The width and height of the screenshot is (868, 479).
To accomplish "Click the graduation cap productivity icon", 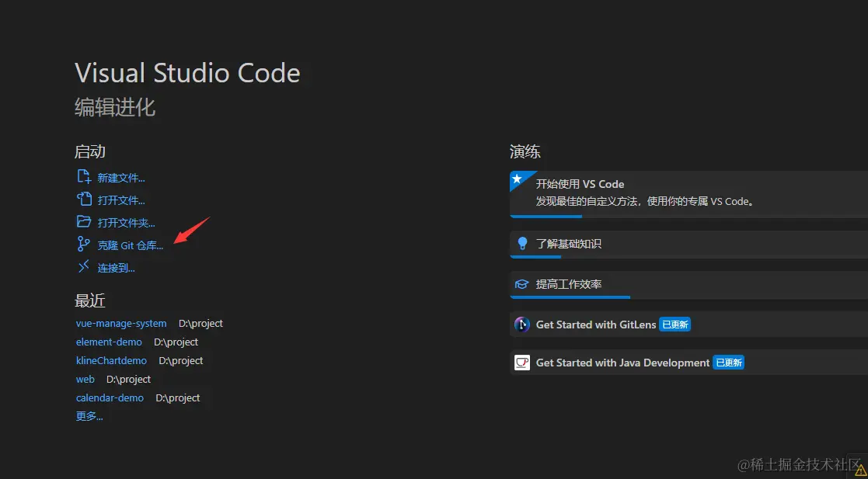I will [x=521, y=284].
